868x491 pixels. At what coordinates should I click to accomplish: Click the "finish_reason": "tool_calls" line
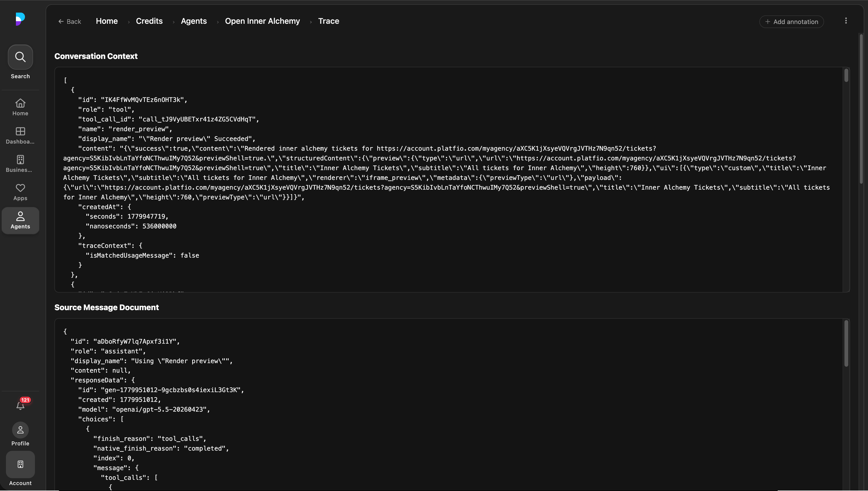(x=150, y=439)
